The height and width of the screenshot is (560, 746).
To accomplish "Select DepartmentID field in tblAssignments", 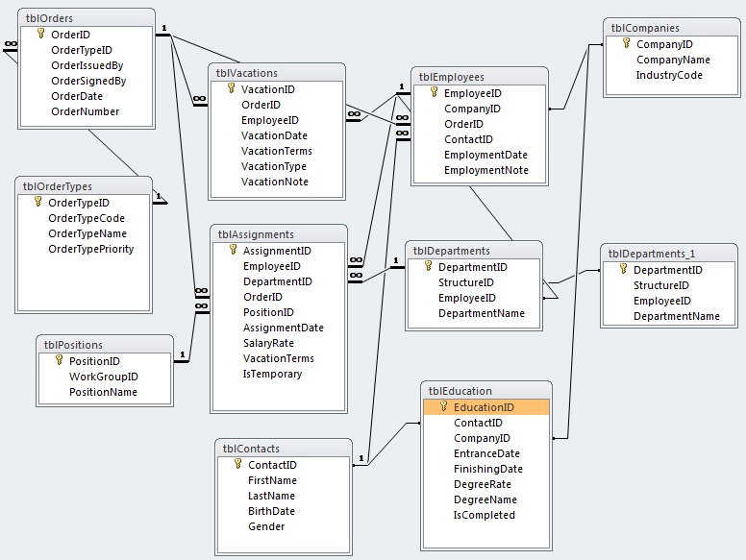I will [279, 281].
